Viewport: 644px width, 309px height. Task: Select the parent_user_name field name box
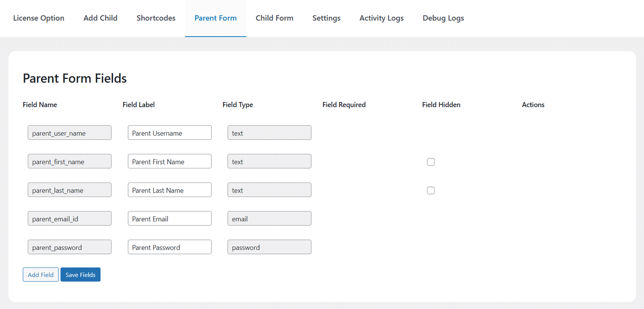tap(70, 133)
